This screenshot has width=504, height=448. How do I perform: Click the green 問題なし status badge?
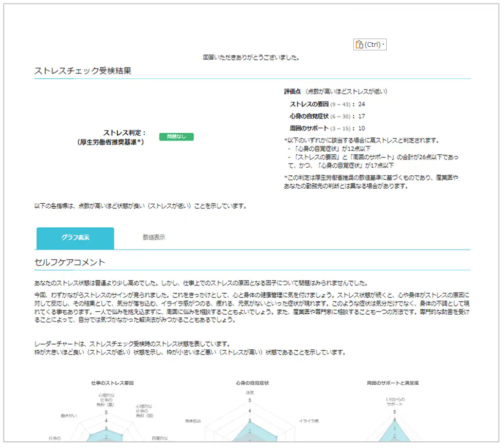coord(176,137)
